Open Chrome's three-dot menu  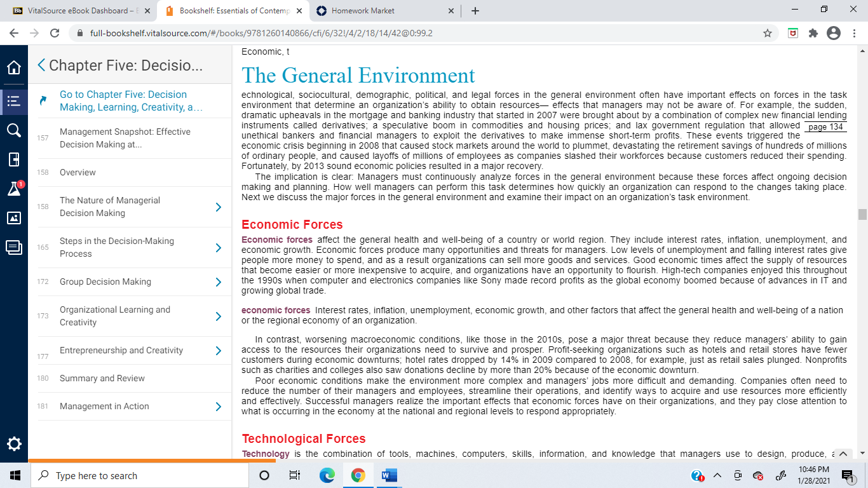tap(853, 33)
